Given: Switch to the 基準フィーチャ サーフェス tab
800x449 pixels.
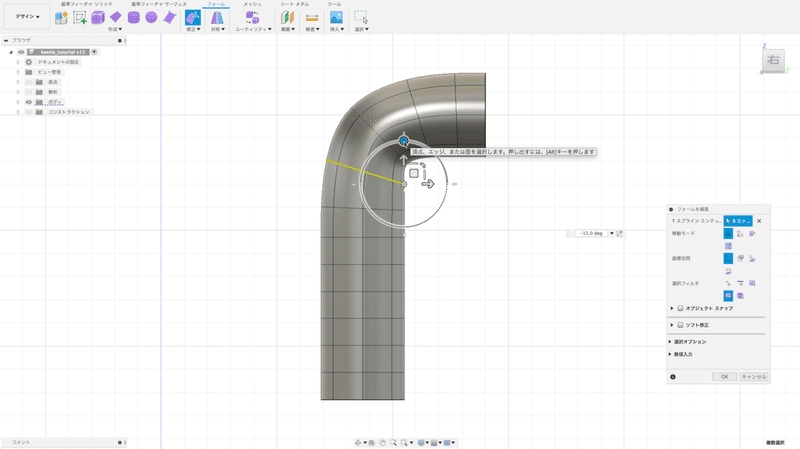Looking at the screenshot, I should tap(159, 4).
